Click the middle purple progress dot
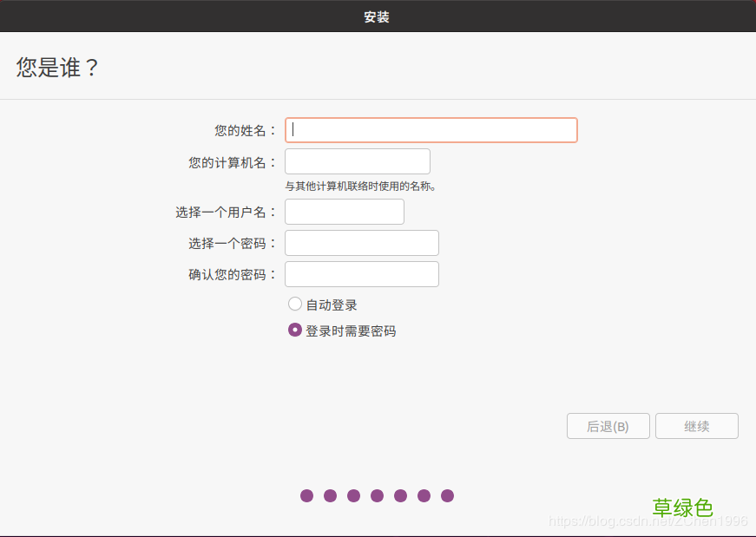This screenshot has height=537, width=756. tap(377, 495)
